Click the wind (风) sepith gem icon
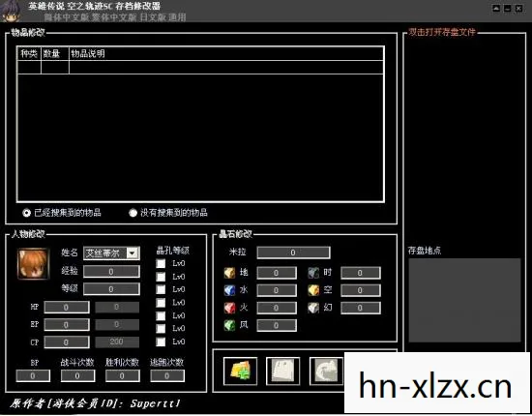Screen dimensions: 532x416 tap(229, 325)
